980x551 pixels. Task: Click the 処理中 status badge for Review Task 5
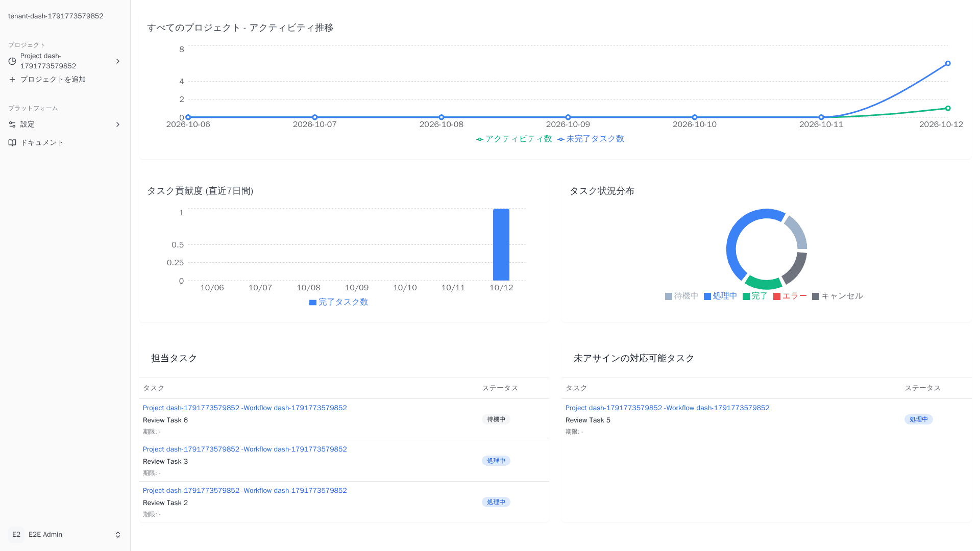[x=919, y=419]
